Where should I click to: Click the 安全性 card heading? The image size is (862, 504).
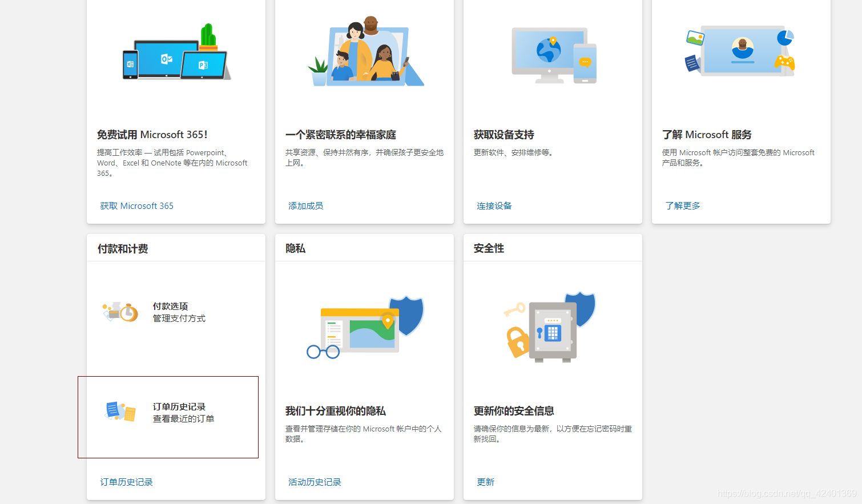pyautogui.click(x=489, y=249)
